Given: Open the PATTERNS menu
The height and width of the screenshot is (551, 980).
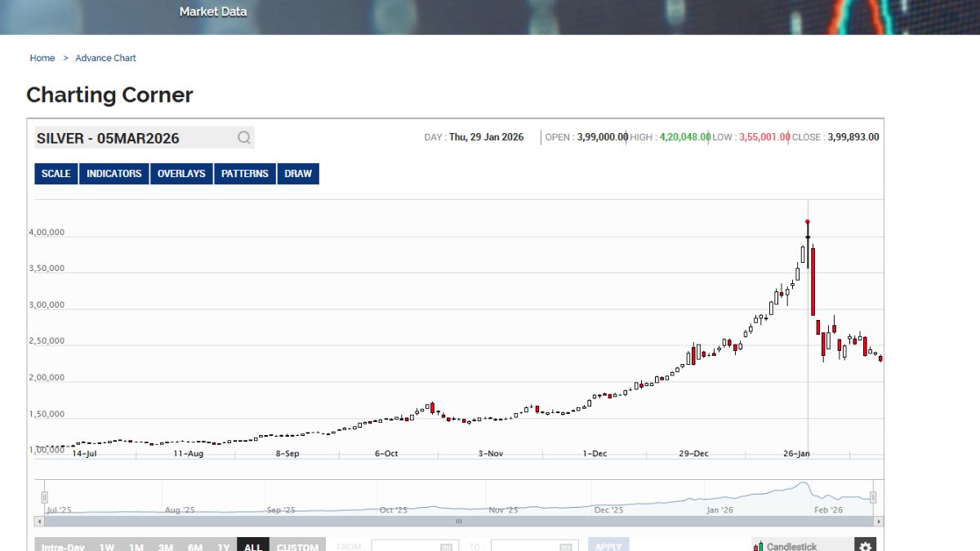Looking at the screenshot, I should pos(244,174).
